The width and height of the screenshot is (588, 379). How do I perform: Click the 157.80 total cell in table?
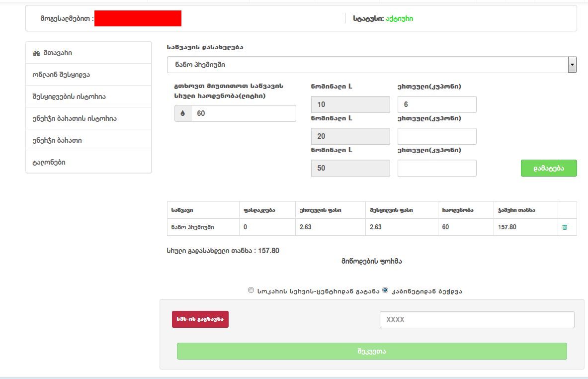pos(526,227)
